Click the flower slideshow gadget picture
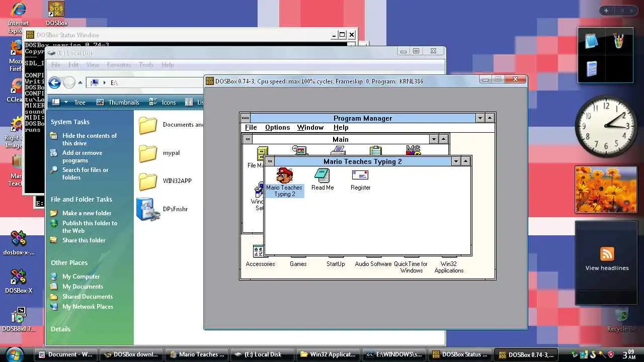This screenshot has width=644, height=362. click(x=606, y=190)
